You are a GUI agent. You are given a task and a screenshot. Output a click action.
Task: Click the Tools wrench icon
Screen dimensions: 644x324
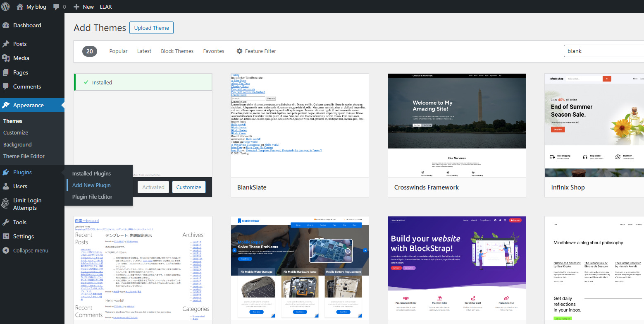6,222
